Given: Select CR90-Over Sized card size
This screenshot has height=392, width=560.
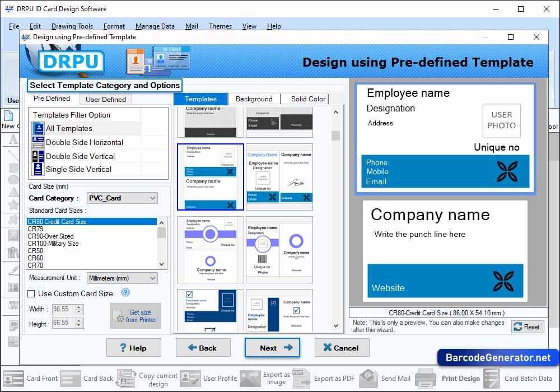Looking at the screenshot, I should 92,236.
